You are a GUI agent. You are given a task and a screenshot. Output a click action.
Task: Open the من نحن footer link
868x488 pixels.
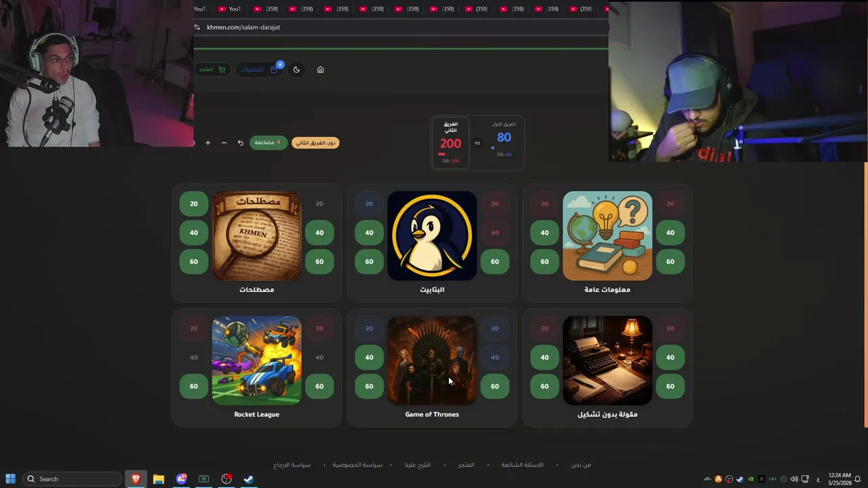580,465
